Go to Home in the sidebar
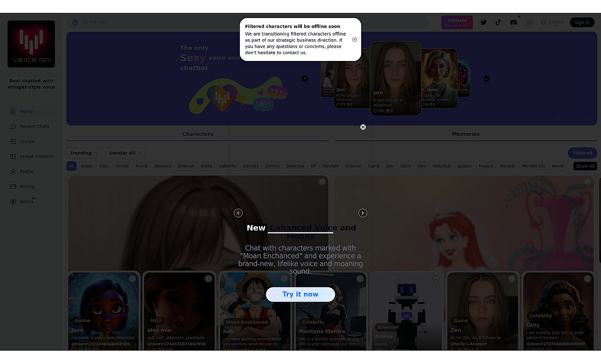601x364 pixels. [31, 111]
